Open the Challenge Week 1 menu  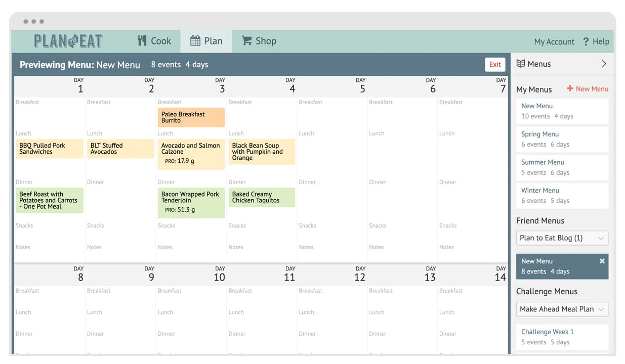click(x=562, y=337)
